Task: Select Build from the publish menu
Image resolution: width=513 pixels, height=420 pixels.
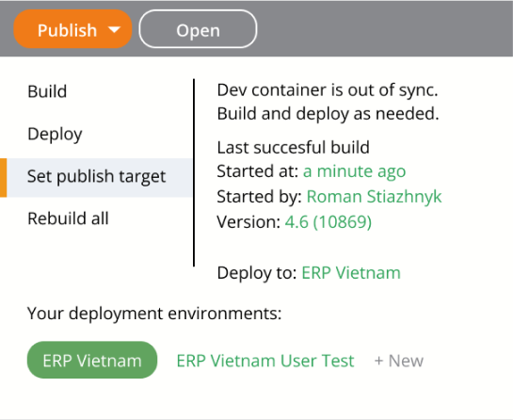Action: point(47,91)
